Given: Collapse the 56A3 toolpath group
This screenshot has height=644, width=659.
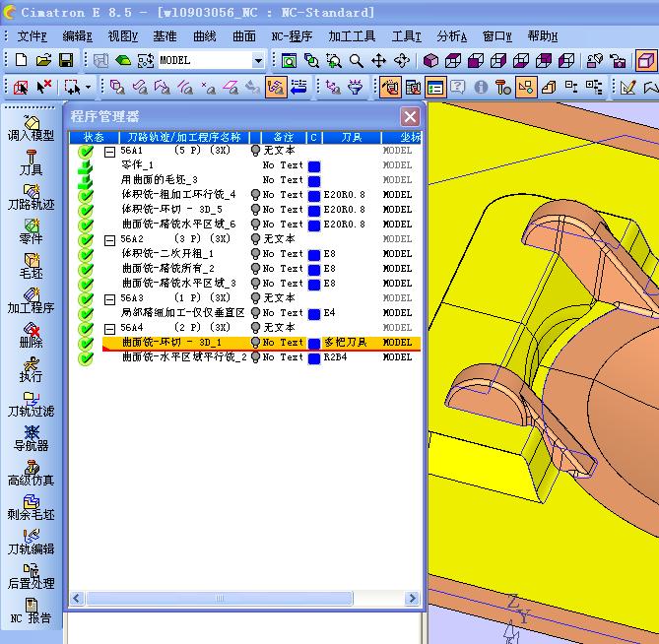Looking at the screenshot, I should 109,298.
